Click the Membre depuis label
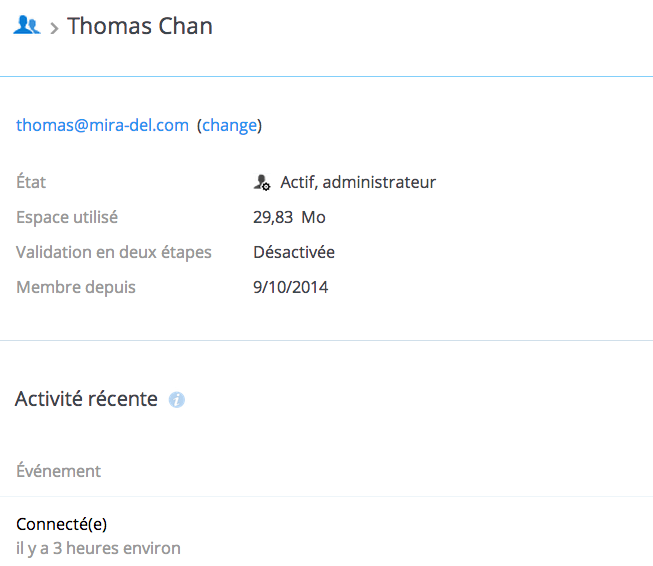The height and width of the screenshot is (566, 653). click(x=76, y=287)
